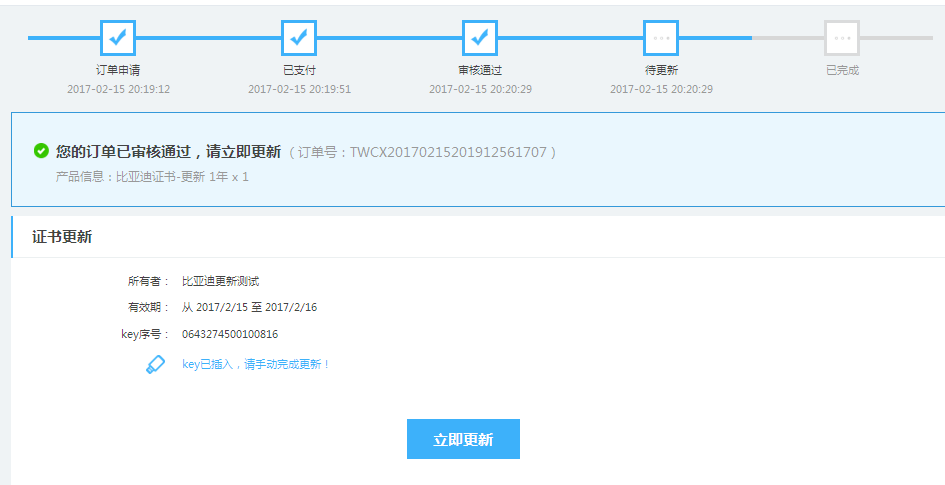Click the gray 已完成 step icon
The width and height of the screenshot is (945, 485).
(x=842, y=38)
